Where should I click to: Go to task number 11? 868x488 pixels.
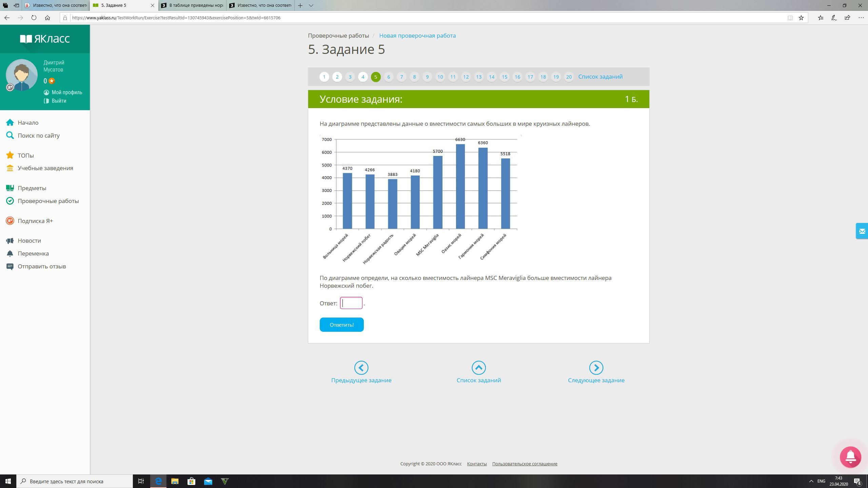[x=453, y=77]
